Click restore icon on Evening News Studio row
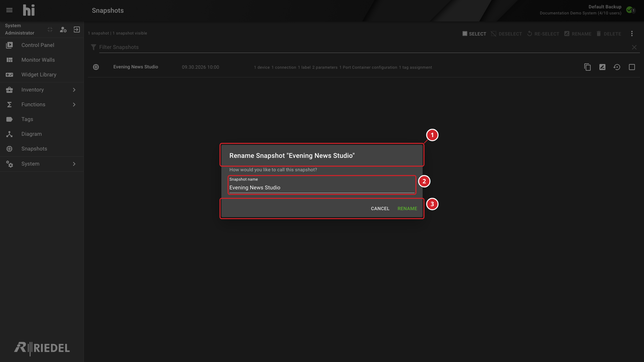The width and height of the screenshot is (644, 362). tap(617, 67)
